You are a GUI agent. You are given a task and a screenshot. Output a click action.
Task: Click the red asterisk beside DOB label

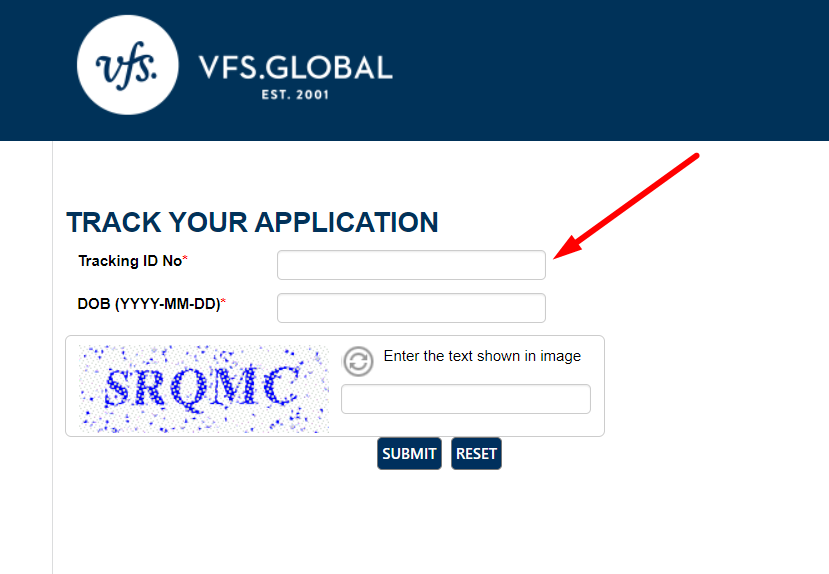(223, 302)
